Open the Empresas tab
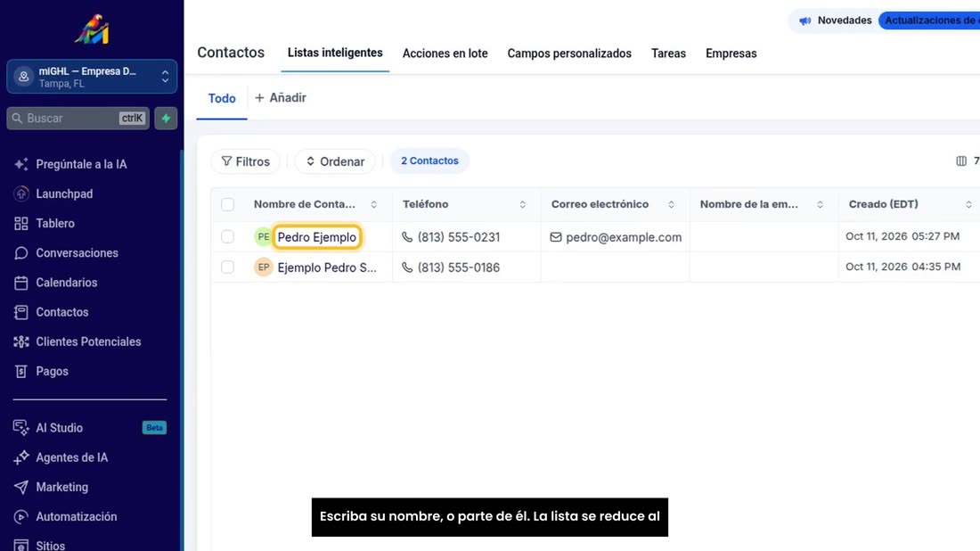 [731, 53]
